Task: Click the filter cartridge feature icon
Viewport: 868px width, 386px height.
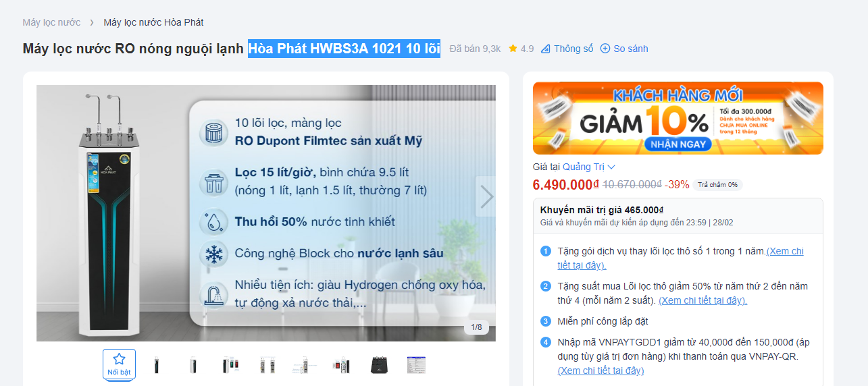Action: [213, 132]
